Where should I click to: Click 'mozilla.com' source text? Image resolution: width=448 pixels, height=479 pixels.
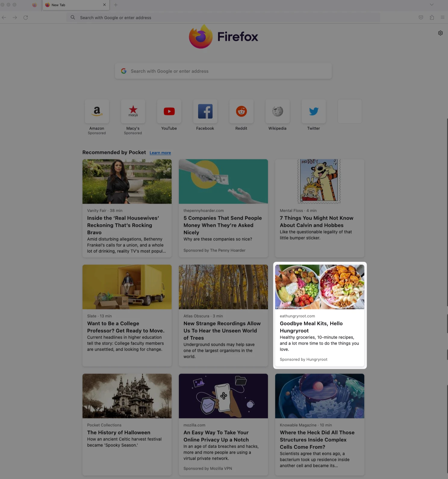tap(194, 425)
